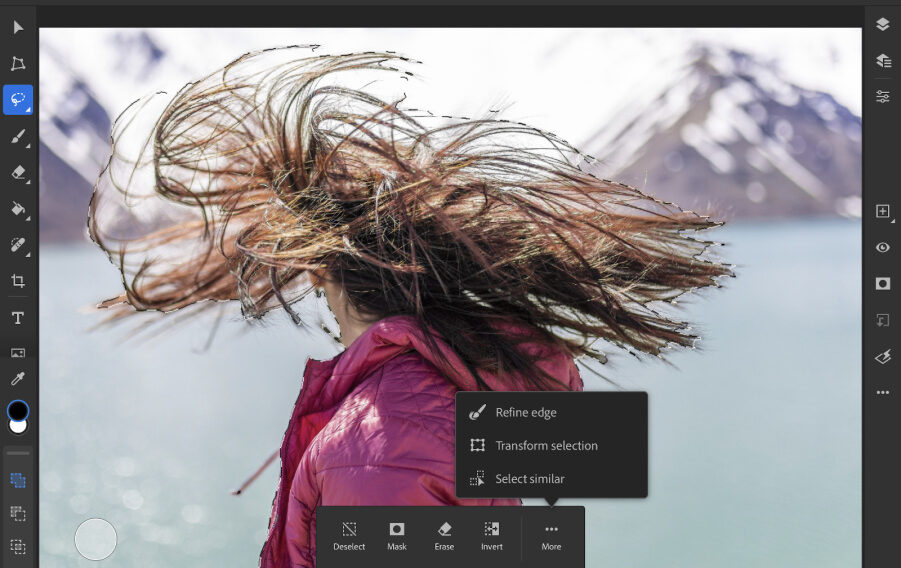Show the detail layer view
Screen dimensions: 901x568
(x=883, y=60)
